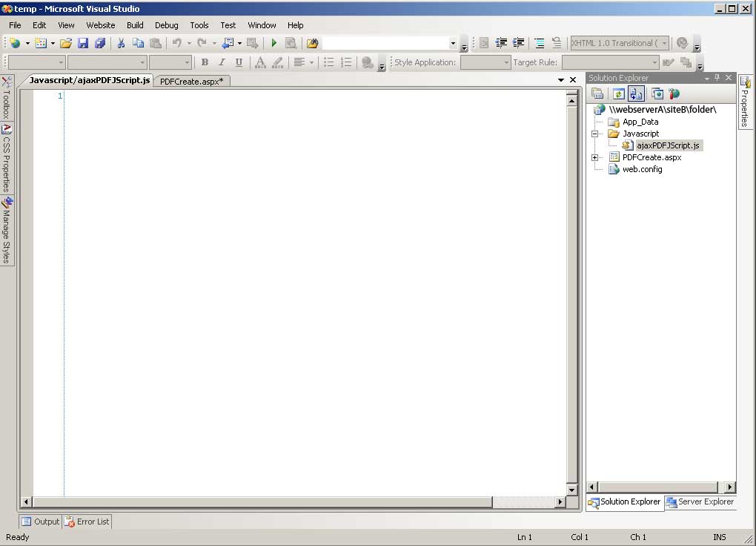Screen dimensions: 756x546
Task: Open the File menu
Action: click(x=15, y=25)
